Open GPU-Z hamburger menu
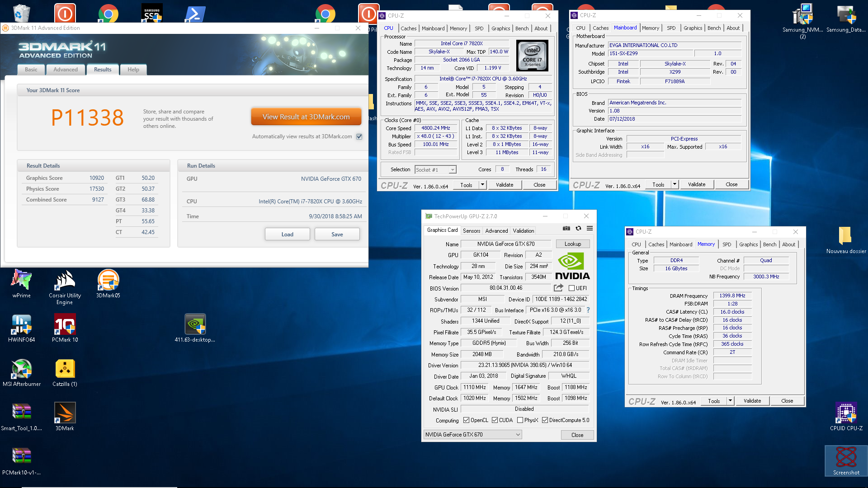 (x=590, y=228)
